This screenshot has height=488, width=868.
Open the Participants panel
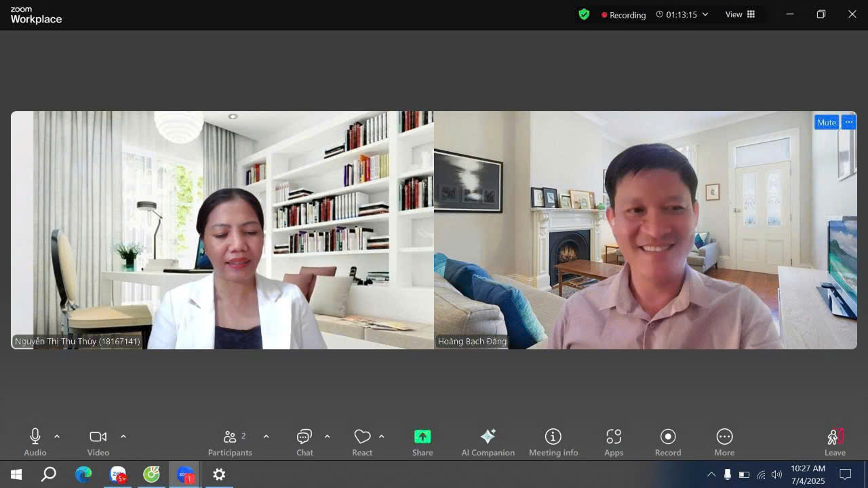(231, 443)
